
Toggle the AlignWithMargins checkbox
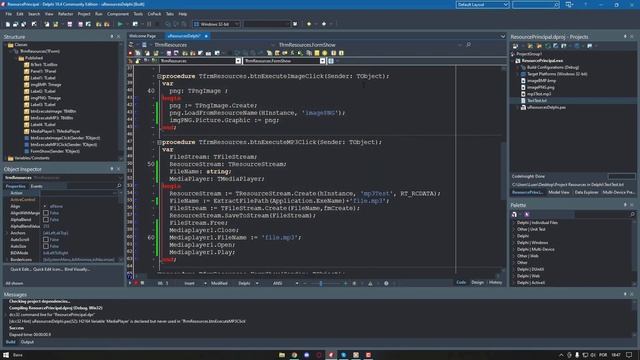coord(46,213)
